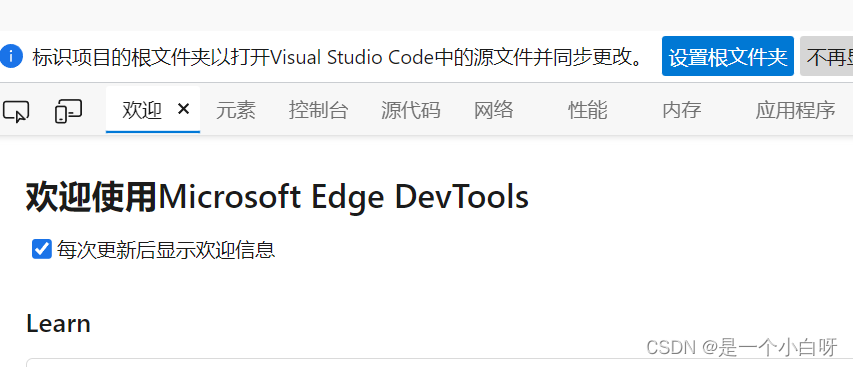Click the 设置根文件夹 button
853x367 pixels.
point(727,57)
